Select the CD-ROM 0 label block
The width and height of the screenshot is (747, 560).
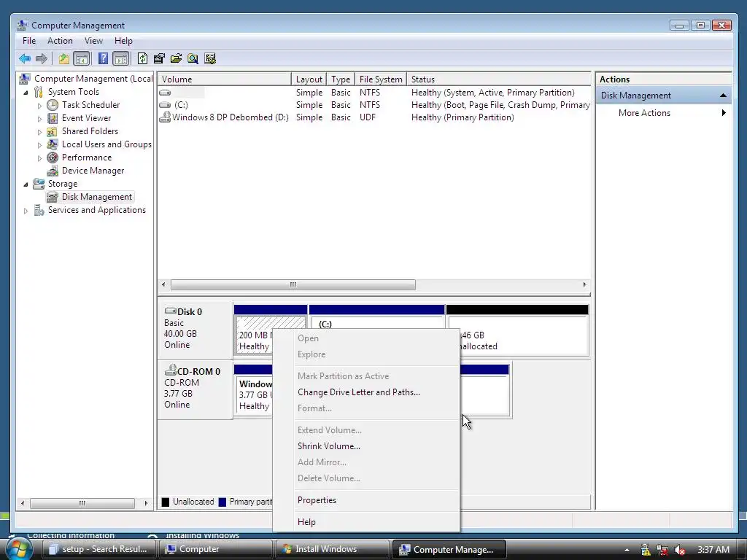tap(195, 389)
